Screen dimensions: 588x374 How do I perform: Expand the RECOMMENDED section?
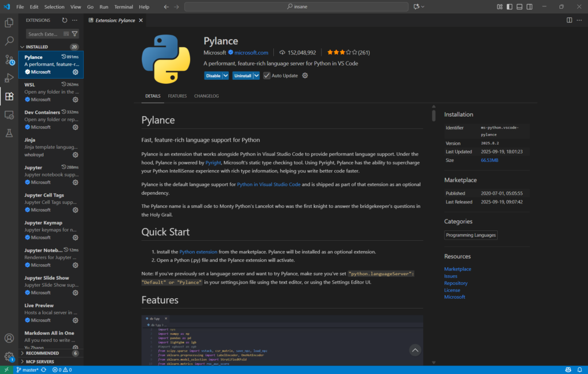click(51, 353)
